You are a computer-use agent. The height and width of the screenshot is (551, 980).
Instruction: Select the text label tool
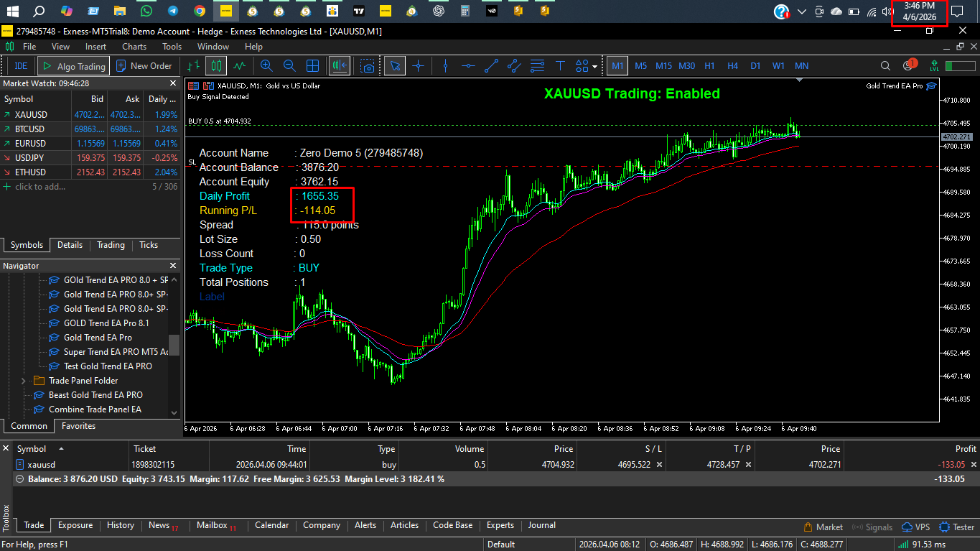click(x=560, y=66)
